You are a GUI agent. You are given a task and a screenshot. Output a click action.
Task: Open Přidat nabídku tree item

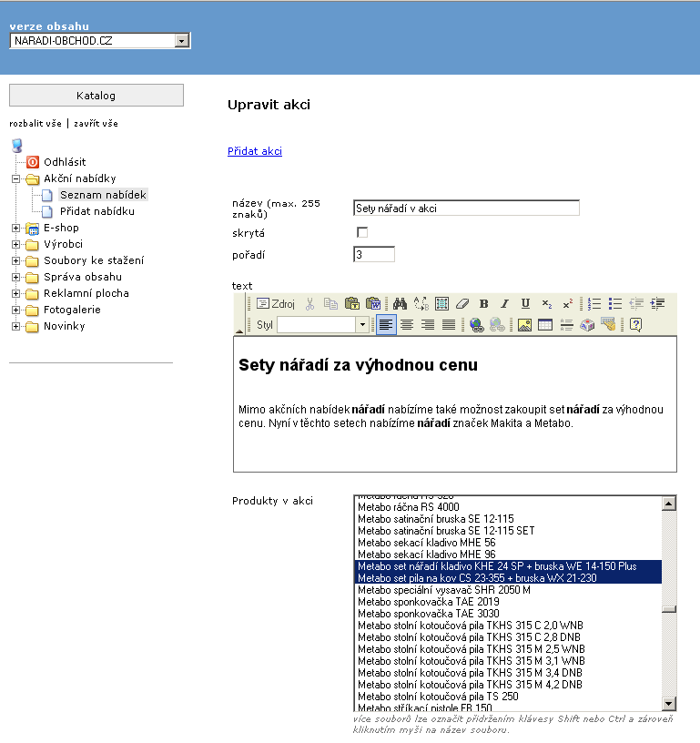[97, 211]
